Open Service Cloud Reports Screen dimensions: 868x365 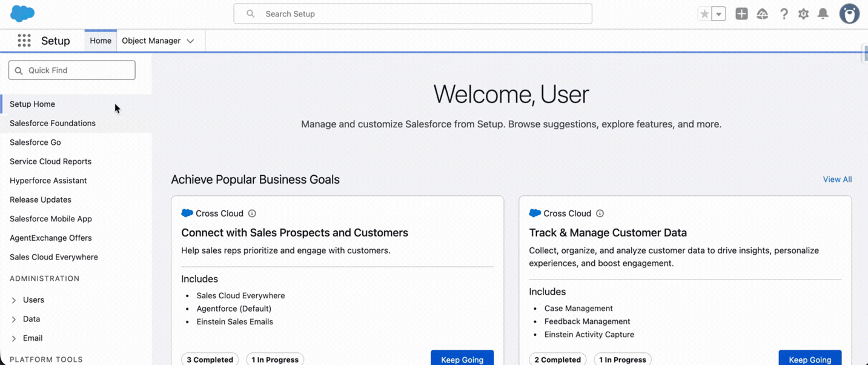(x=50, y=161)
